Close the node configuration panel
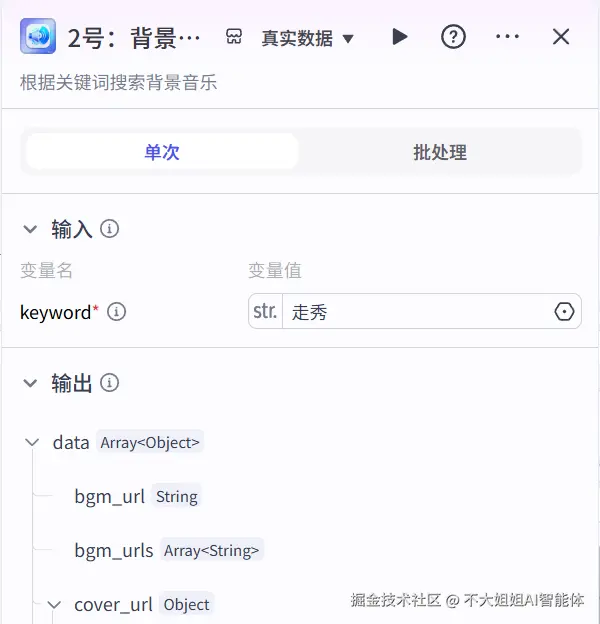 [x=561, y=37]
